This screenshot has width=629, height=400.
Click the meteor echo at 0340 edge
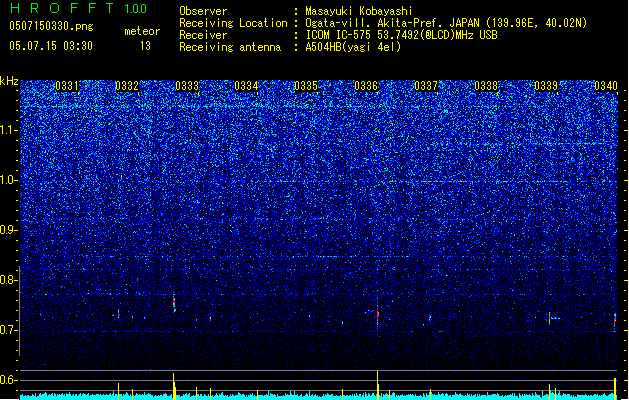tap(615, 321)
